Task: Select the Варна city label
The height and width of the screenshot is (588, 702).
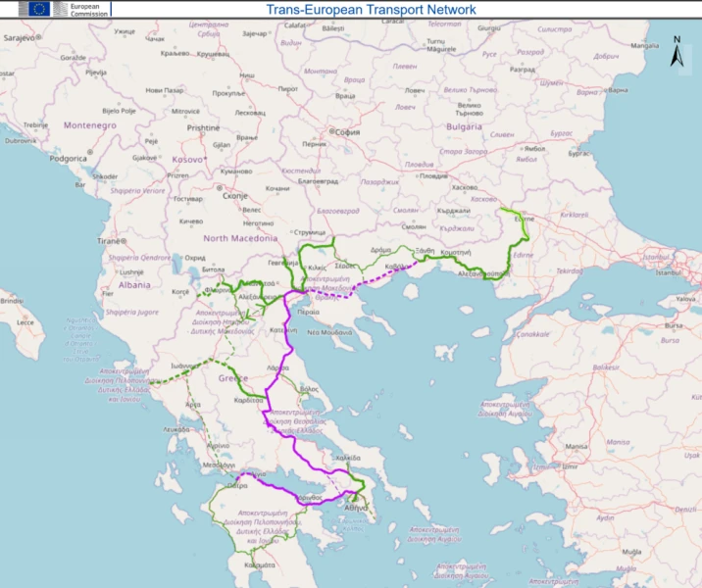Action: [x=618, y=90]
